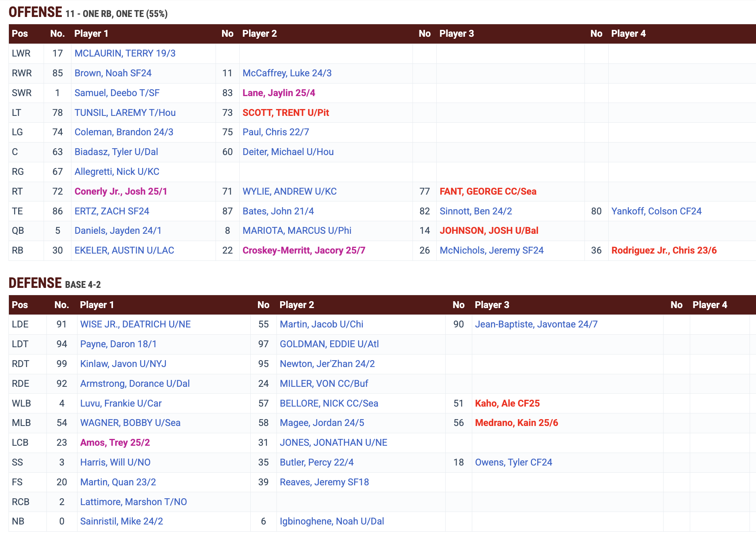Click Paul, Chris 22/7 link
This screenshot has width=756, height=537.
[276, 132]
